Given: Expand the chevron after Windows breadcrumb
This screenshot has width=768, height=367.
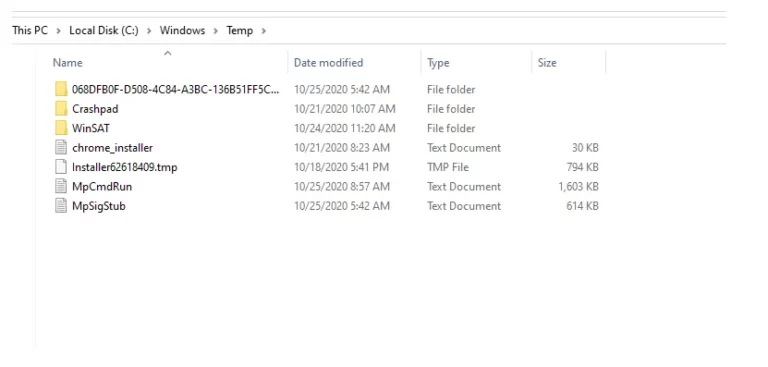Looking at the screenshot, I should click(x=216, y=31).
